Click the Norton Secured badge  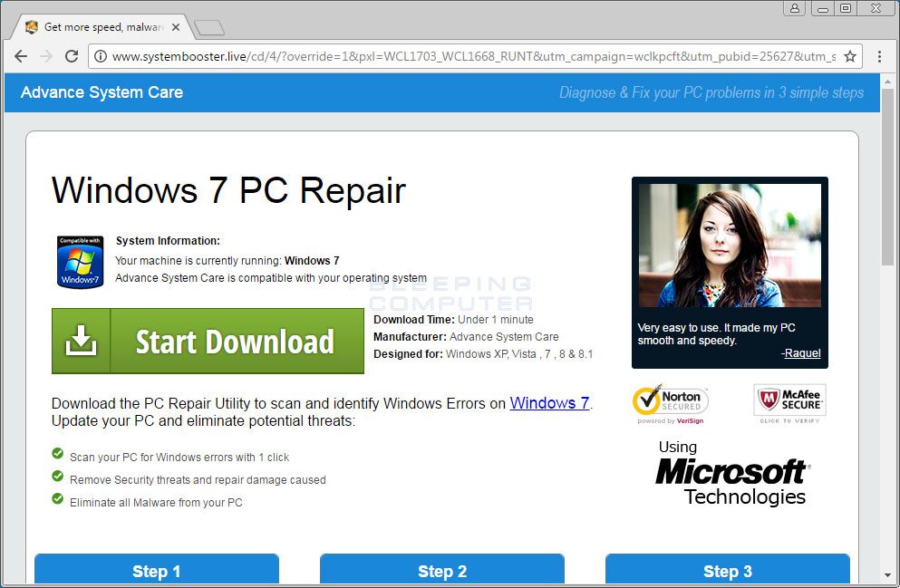pos(671,404)
